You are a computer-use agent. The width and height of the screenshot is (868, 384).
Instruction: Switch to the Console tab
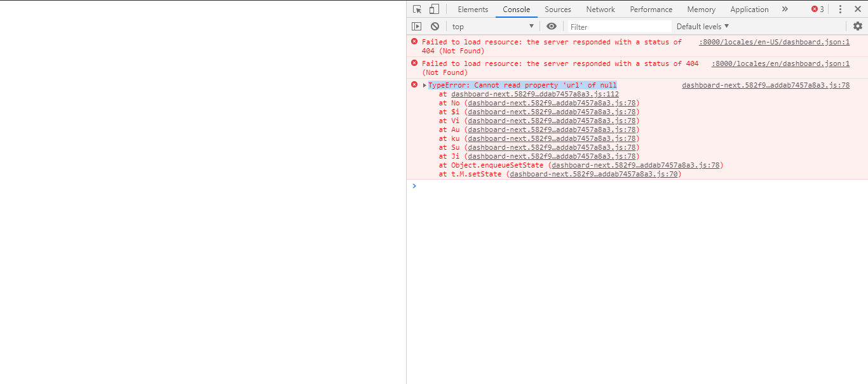pos(517,9)
